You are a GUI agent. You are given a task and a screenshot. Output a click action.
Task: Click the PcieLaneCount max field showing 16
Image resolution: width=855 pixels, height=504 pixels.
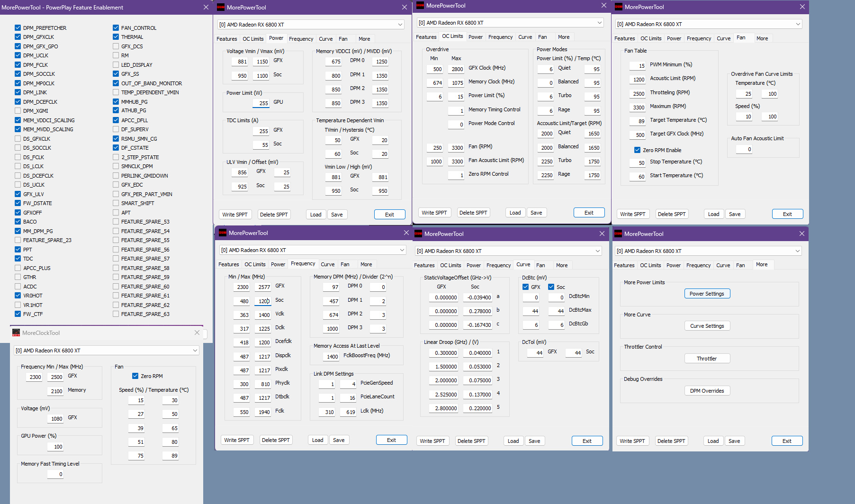click(x=348, y=398)
